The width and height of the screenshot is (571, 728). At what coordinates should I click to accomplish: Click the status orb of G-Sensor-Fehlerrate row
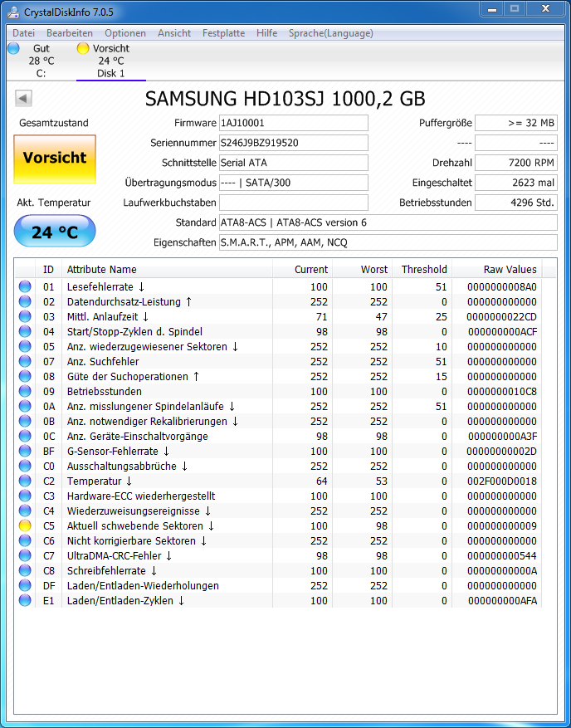(25, 451)
